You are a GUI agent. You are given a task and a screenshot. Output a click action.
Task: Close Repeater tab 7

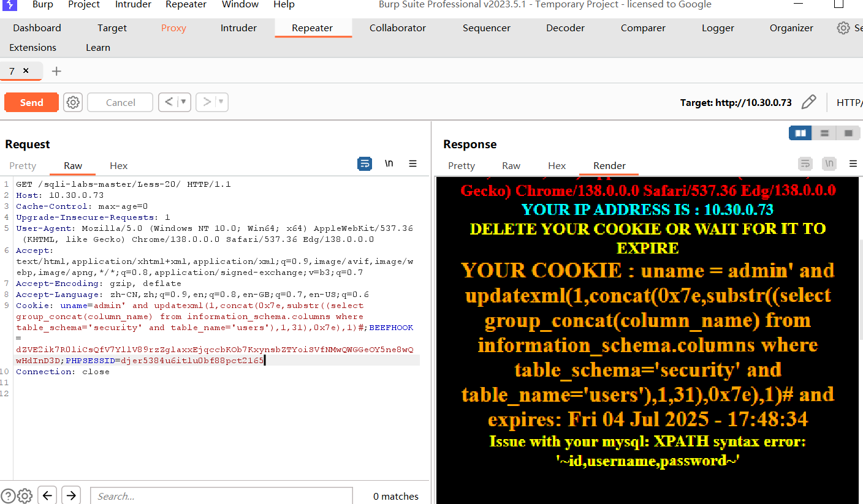26,70
